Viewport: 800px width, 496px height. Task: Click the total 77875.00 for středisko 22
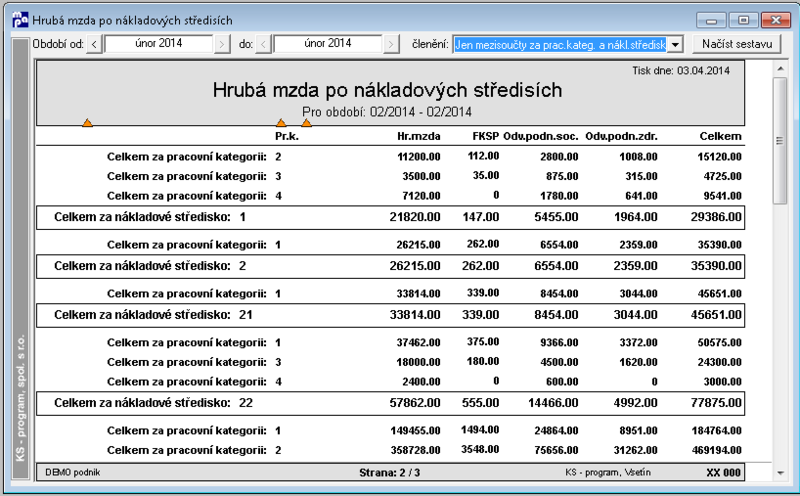click(716, 403)
